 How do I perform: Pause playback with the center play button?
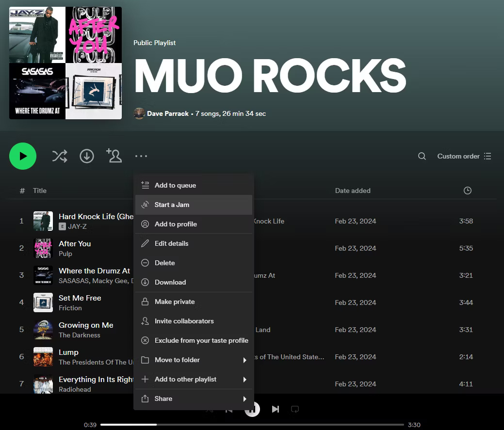[252, 409]
